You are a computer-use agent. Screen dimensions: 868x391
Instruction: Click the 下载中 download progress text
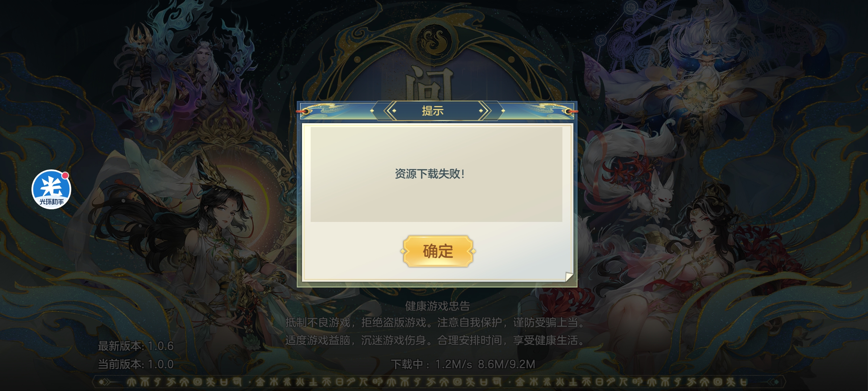pyautogui.click(x=463, y=364)
